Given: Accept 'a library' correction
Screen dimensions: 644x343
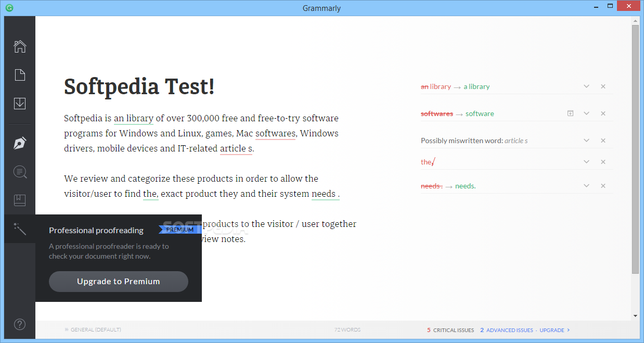Looking at the screenshot, I should tap(476, 86).
